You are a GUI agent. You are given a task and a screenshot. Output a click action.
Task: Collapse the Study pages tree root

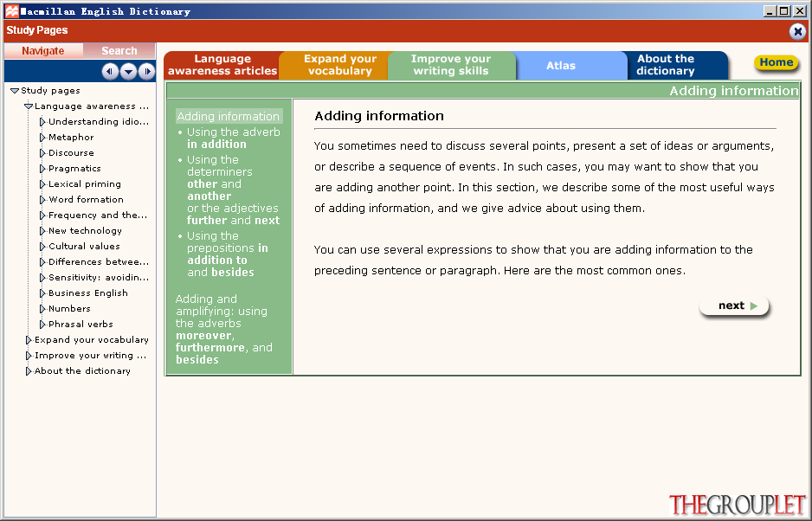15,91
